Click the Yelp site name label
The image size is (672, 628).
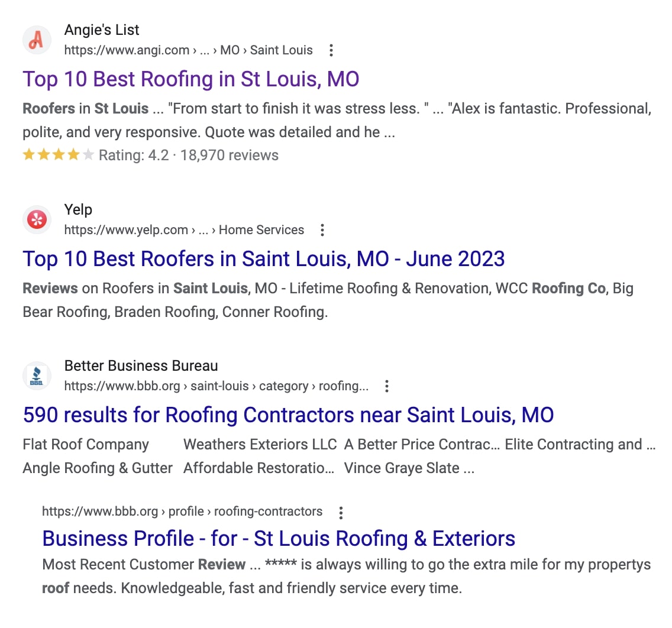[x=78, y=210]
